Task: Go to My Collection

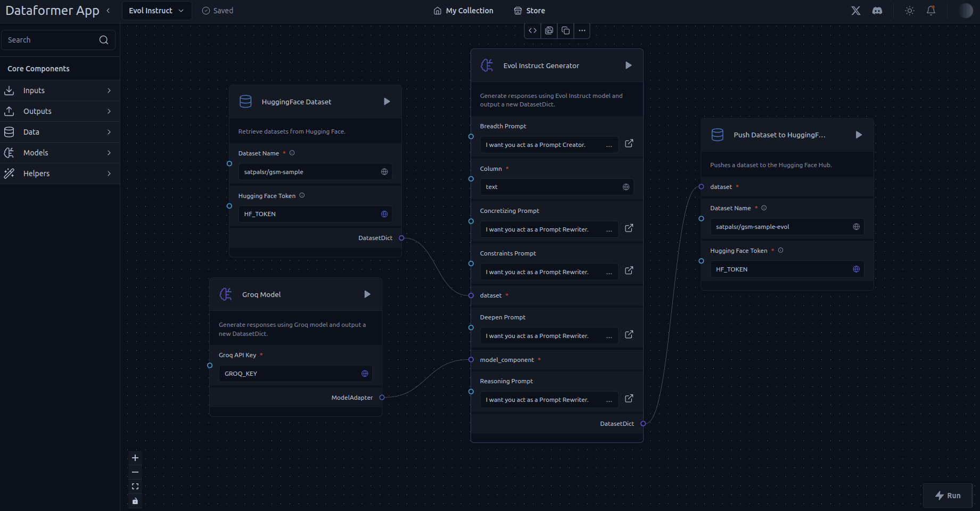Action: click(464, 11)
